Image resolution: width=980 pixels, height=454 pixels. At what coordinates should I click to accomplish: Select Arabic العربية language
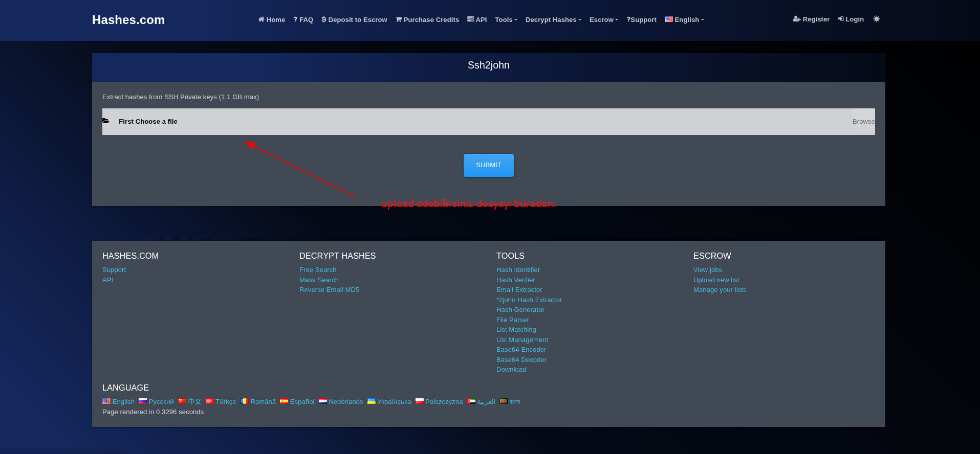click(482, 402)
